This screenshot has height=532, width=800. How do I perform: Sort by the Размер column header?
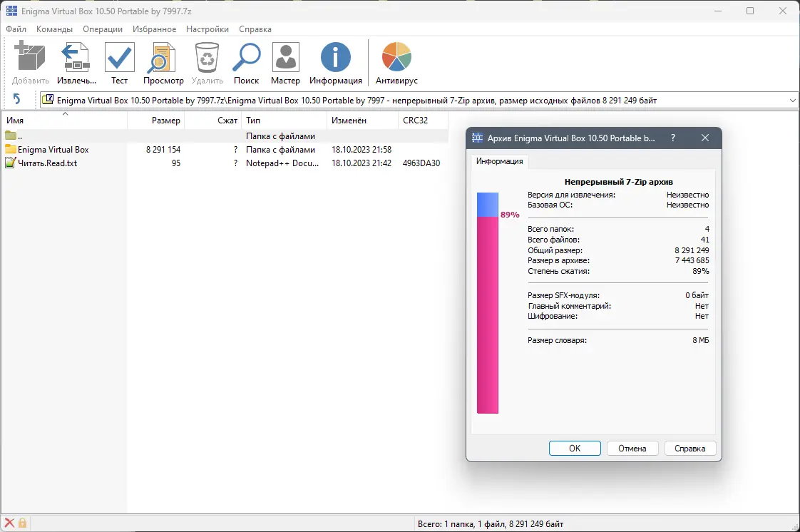click(155, 121)
